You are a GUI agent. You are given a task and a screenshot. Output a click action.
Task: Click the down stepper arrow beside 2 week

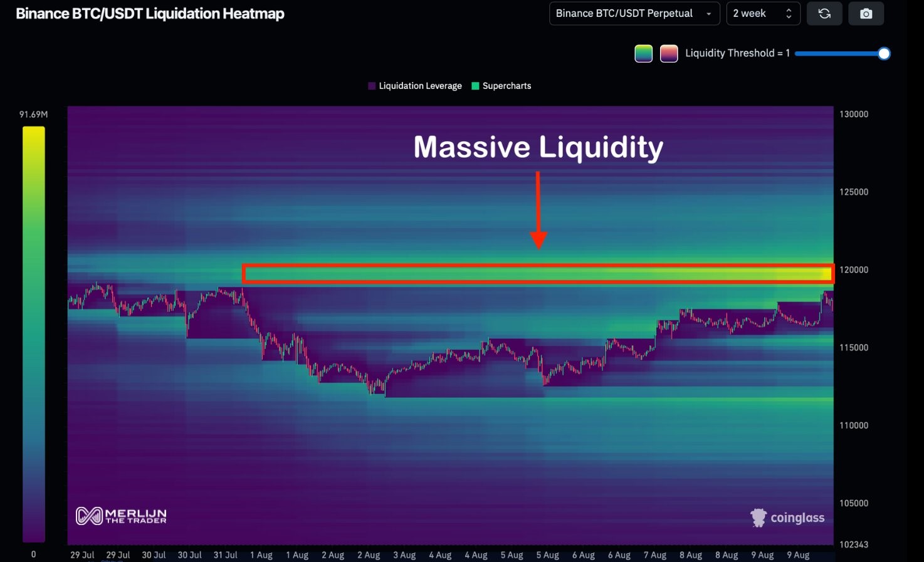788,17
